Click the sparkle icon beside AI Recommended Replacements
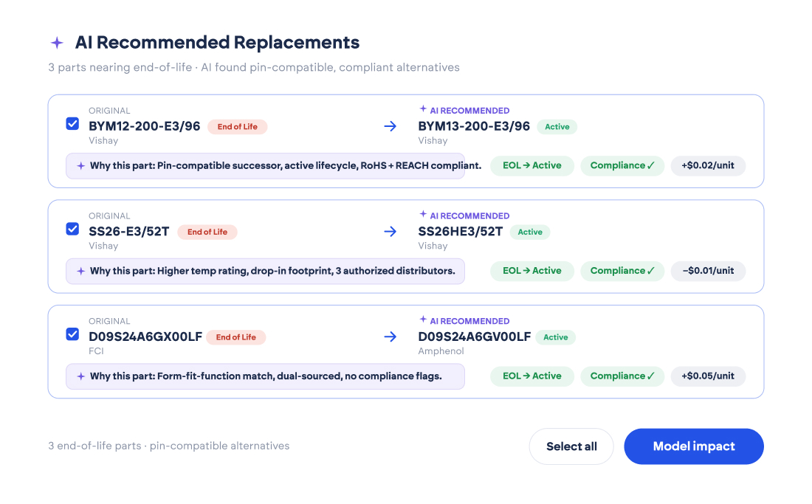This screenshot has height=504, width=812. coord(57,43)
